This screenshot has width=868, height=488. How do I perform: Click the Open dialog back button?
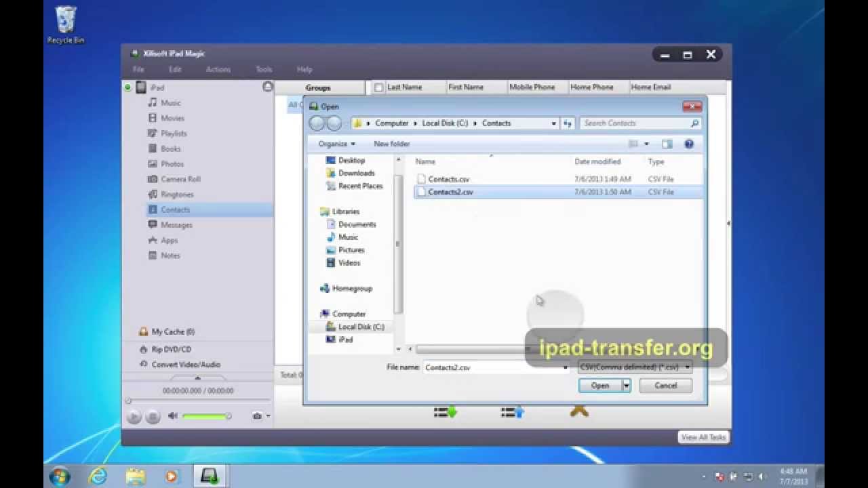click(317, 123)
